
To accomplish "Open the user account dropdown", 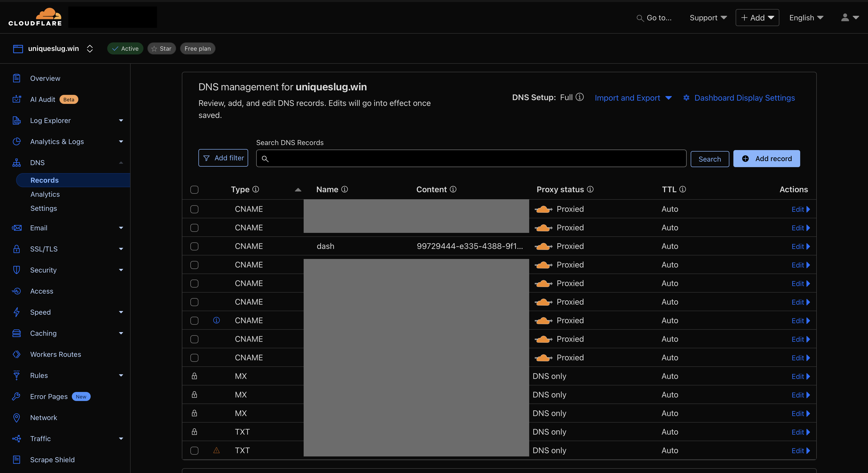I will pyautogui.click(x=850, y=18).
